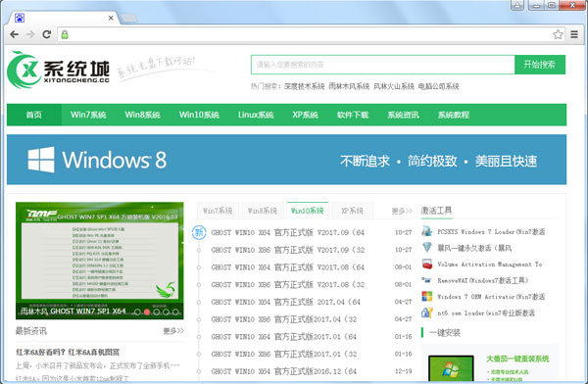Viewport: 588px width, 384px height.
Task: Open Linux系统 nav menu item
Action: (256, 115)
